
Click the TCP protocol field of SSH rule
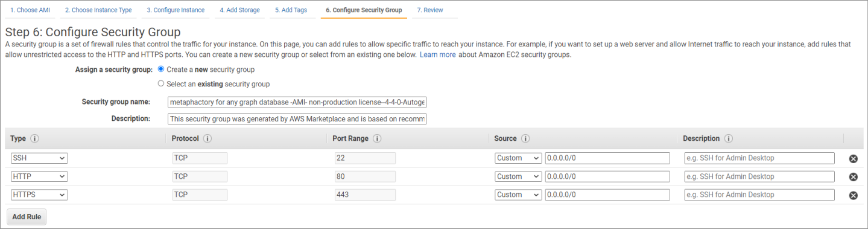(200, 158)
